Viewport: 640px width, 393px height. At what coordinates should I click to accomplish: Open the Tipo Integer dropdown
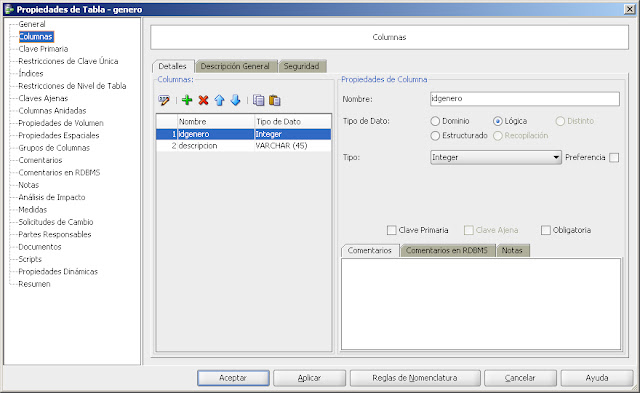pos(496,158)
